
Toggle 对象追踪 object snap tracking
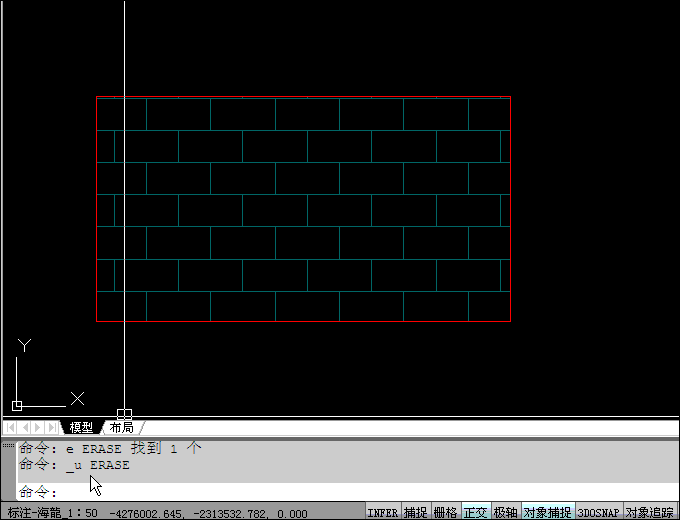(650, 513)
